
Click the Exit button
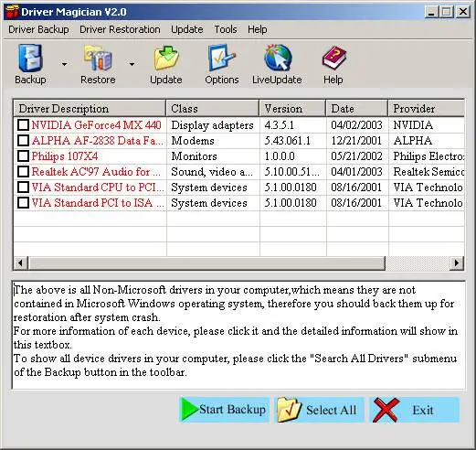(x=415, y=410)
